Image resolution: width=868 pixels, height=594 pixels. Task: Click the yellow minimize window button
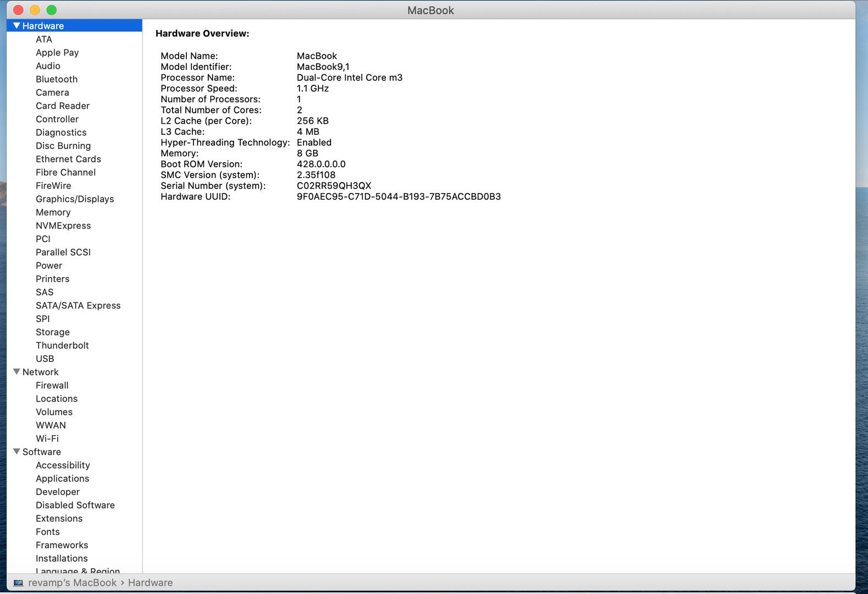[35, 10]
